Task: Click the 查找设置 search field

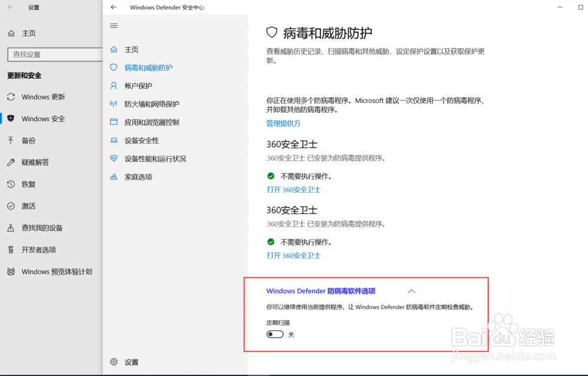Action: [55, 54]
